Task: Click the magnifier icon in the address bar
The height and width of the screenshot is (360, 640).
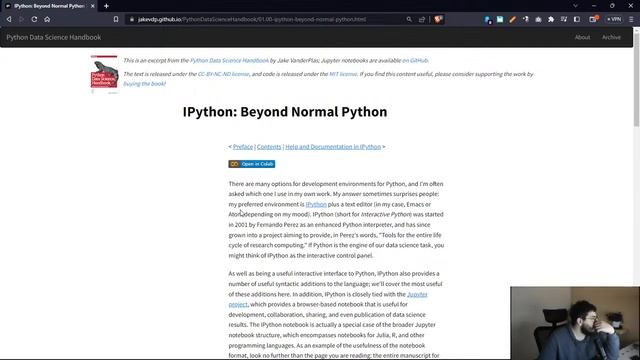Action: 409,19
